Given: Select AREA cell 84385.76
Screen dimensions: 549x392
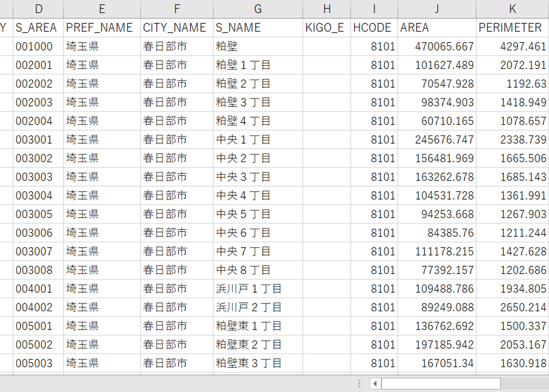Looking at the screenshot, I should [437, 233].
